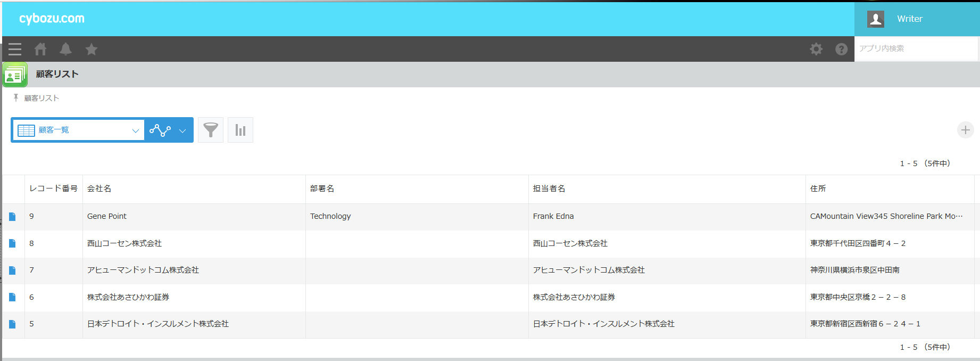Viewport: 980px width, 361px height.
Task: Click the 顧客リスト app title
Action: [x=57, y=75]
